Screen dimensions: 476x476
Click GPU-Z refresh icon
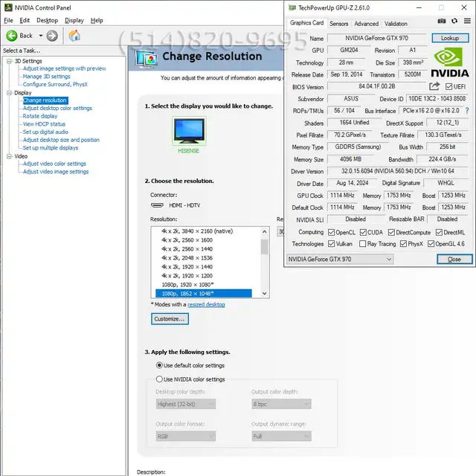coord(454,21)
